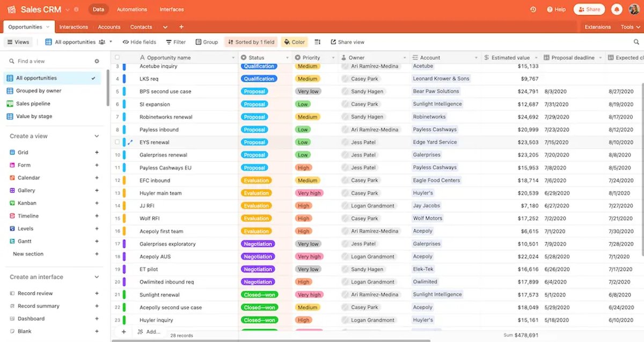This screenshot has width=644, height=342.
Task: Open the notifications bell icon
Action: pos(617,10)
